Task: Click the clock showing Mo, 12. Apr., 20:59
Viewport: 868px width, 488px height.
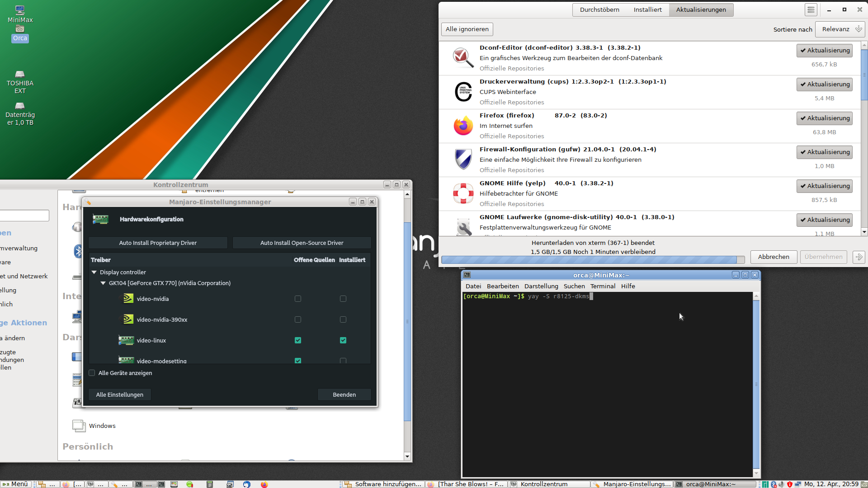Action: [x=831, y=484]
